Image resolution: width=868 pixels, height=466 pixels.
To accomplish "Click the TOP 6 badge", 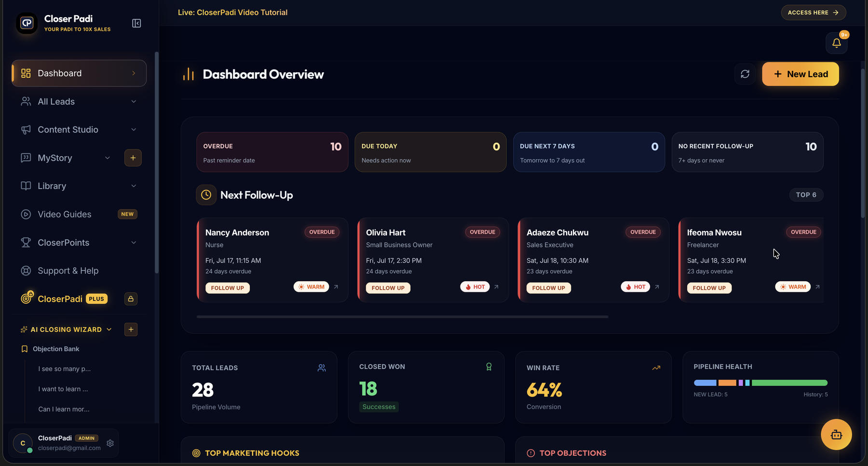I will 806,195.
